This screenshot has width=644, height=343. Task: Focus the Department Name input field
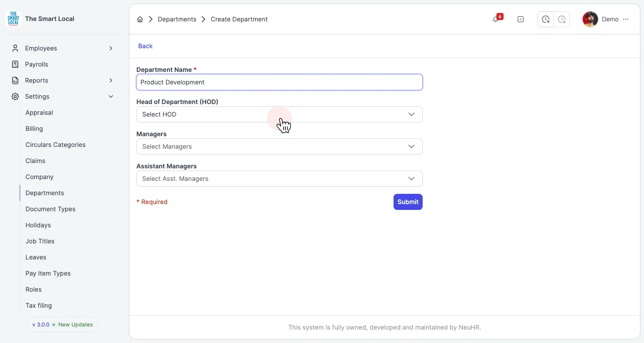point(280,82)
